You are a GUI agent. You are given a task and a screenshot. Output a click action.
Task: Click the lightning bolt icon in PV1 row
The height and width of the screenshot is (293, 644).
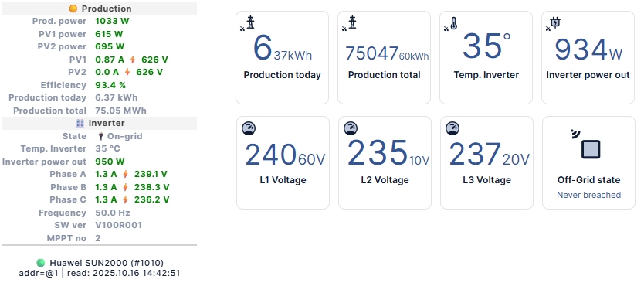[x=132, y=60]
